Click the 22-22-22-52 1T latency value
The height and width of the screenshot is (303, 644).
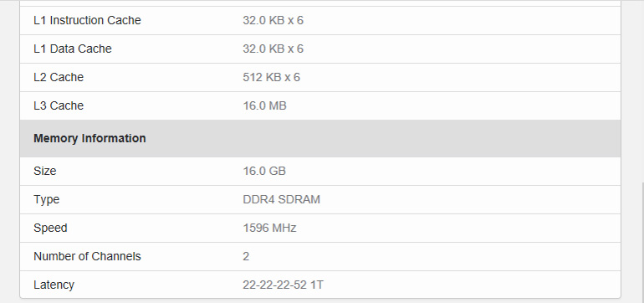283,285
